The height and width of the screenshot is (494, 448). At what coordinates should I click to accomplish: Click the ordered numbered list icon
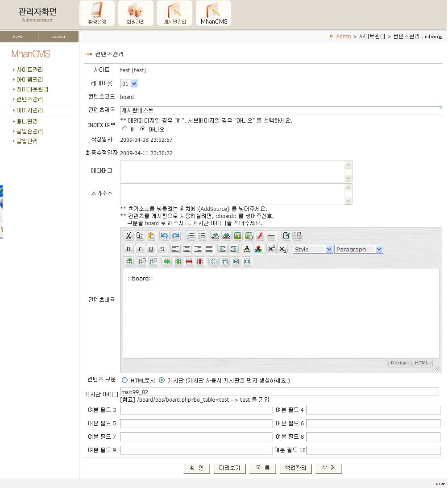pos(191,236)
